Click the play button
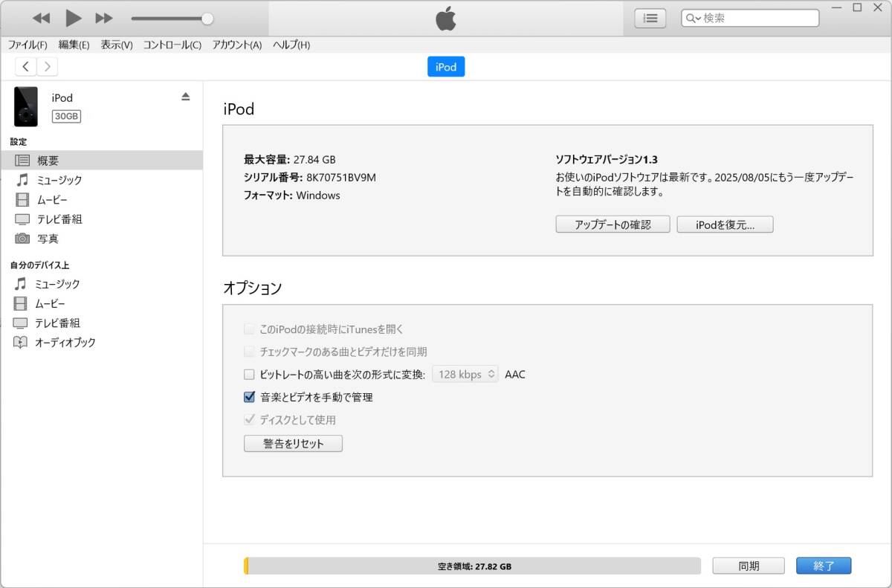Viewport: 892px width, 588px height. 73,18
